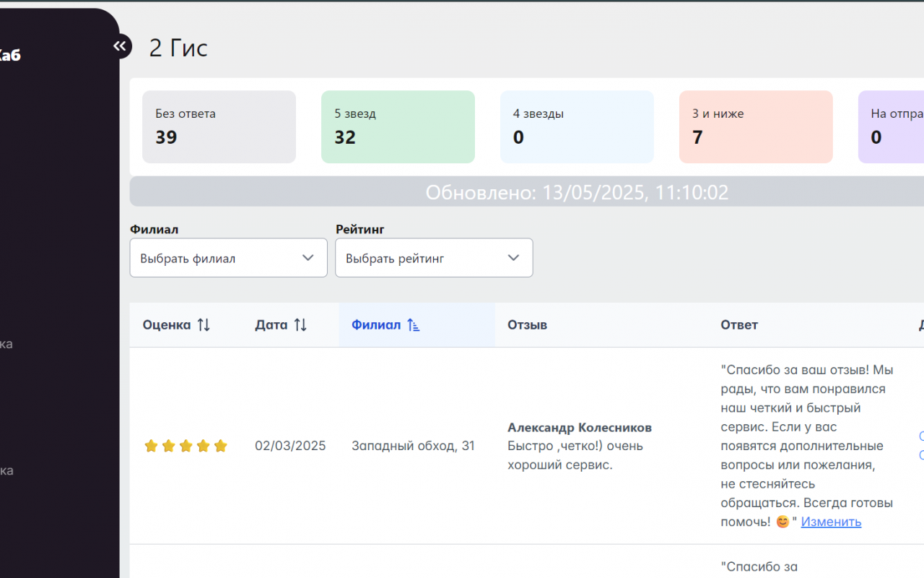Image resolution: width=924 pixels, height=578 pixels.
Task: Sort by Дата using its sort arrows
Action: (300, 325)
